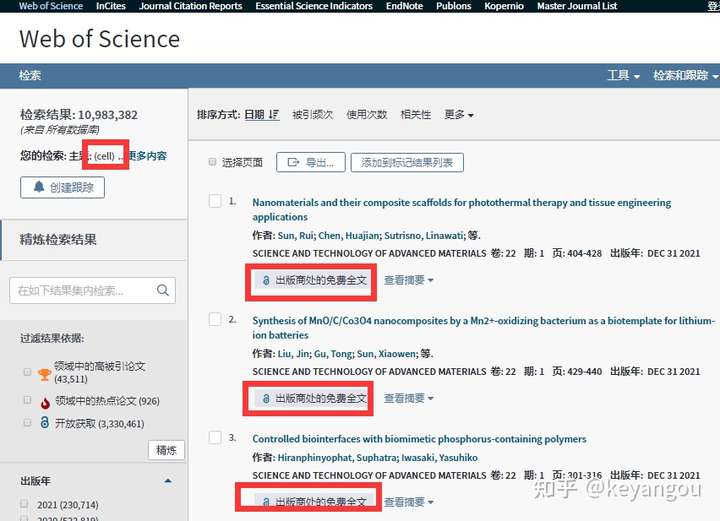This screenshot has width=720, height=521.
Task: Open the Nanomaterials composite scaffolds article
Action: tap(461, 209)
